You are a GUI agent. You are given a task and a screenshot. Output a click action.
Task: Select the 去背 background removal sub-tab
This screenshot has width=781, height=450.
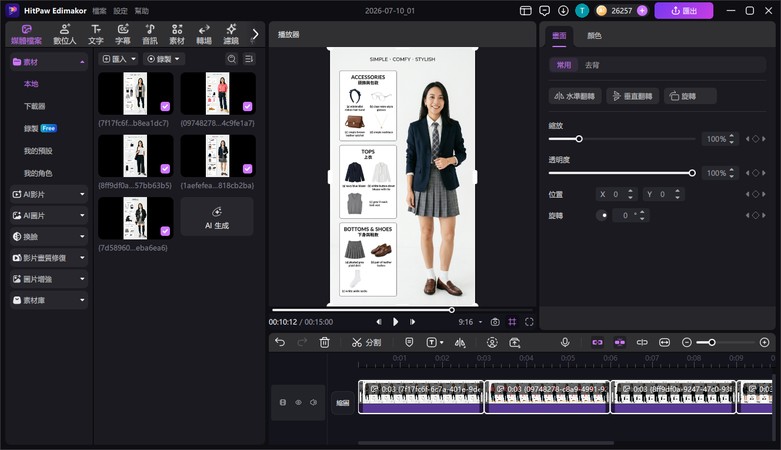(x=592, y=65)
